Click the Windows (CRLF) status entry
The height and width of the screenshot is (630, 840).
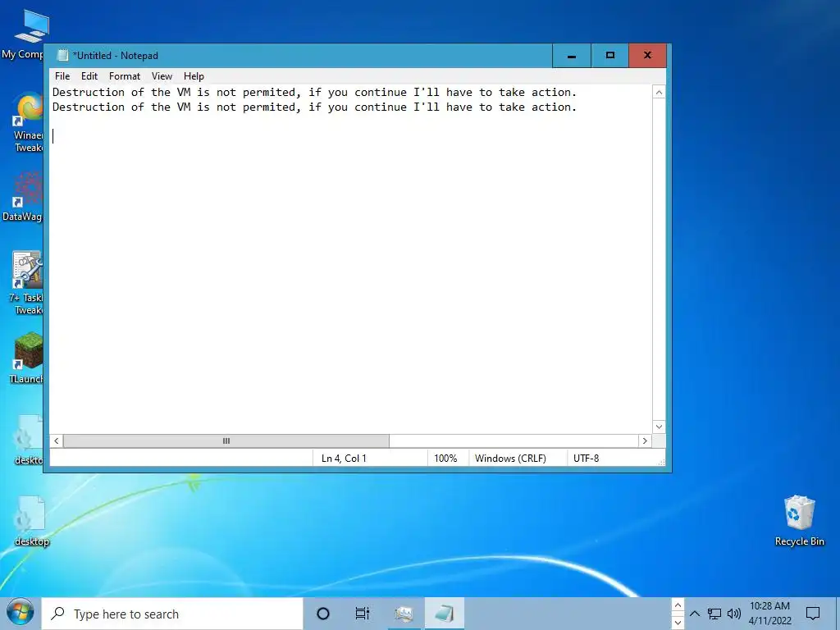pos(510,459)
